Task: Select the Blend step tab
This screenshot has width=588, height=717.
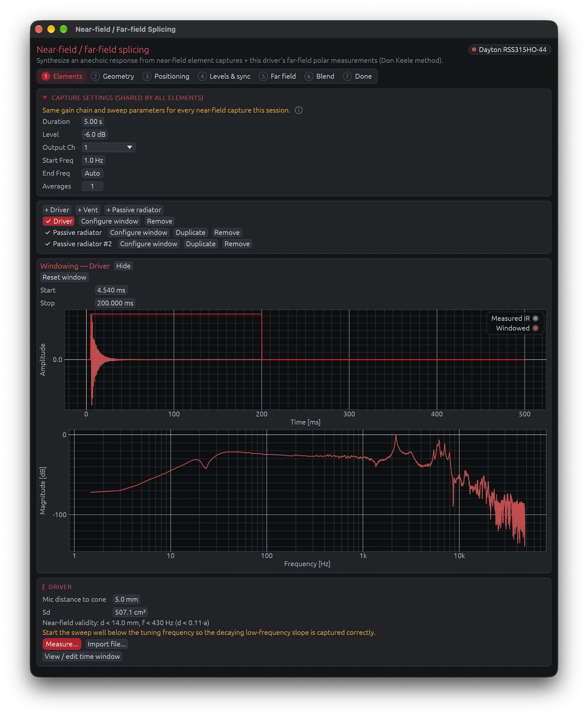Action: coord(320,76)
